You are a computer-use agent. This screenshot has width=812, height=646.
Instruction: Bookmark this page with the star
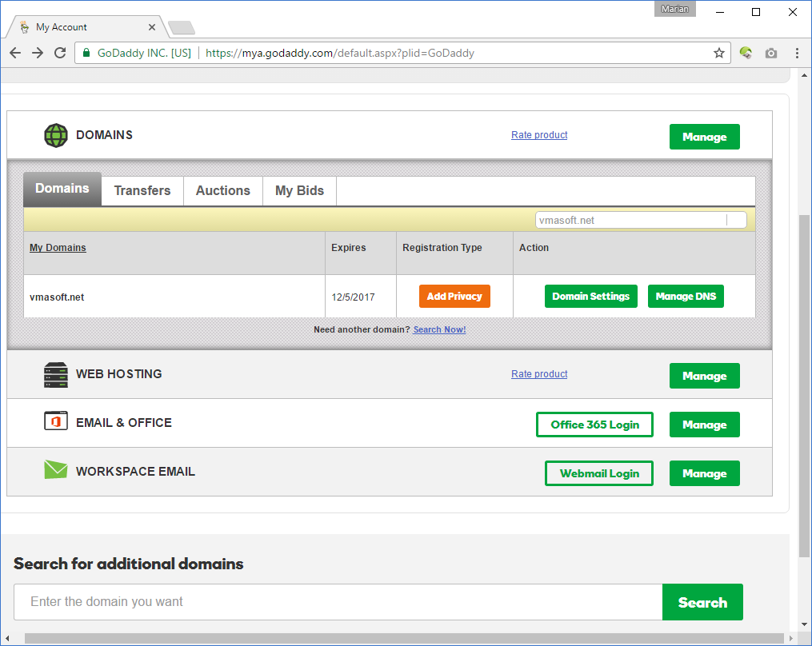click(x=718, y=53)
